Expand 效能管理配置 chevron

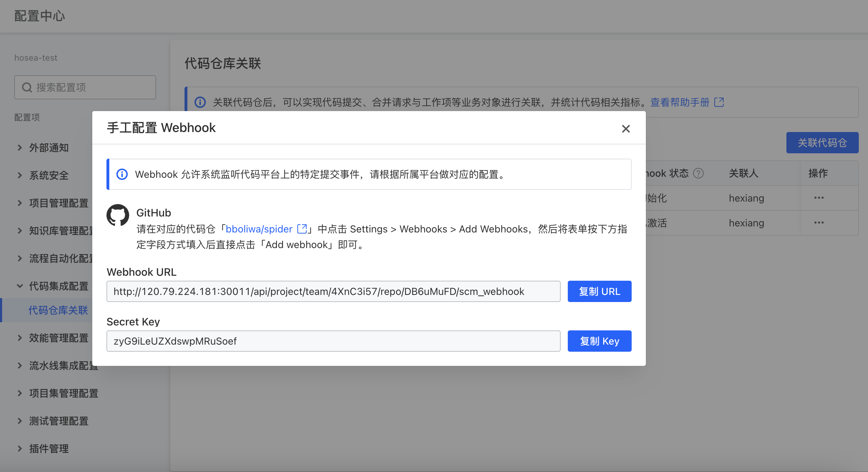pyautogui.click(x=20, y=338)
